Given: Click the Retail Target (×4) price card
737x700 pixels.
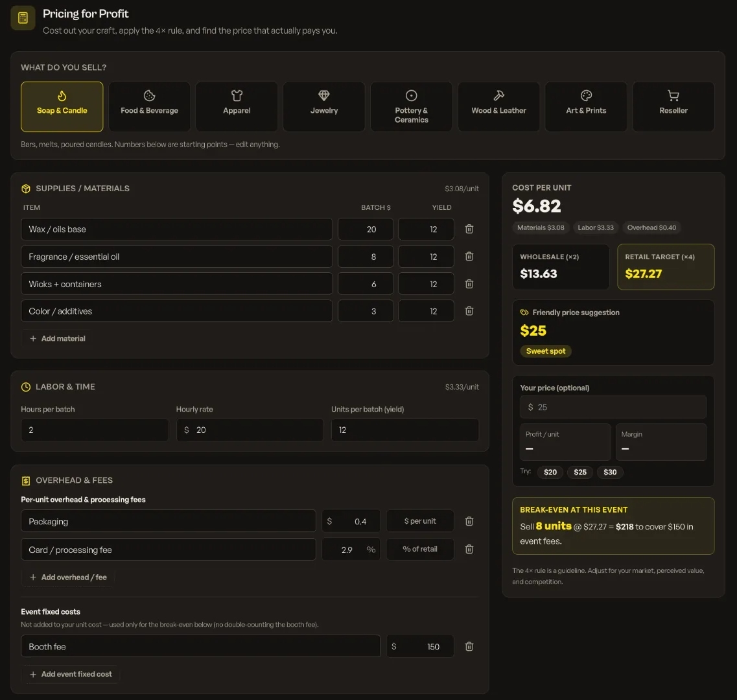Looking at the screenshot, I should 666,266.
